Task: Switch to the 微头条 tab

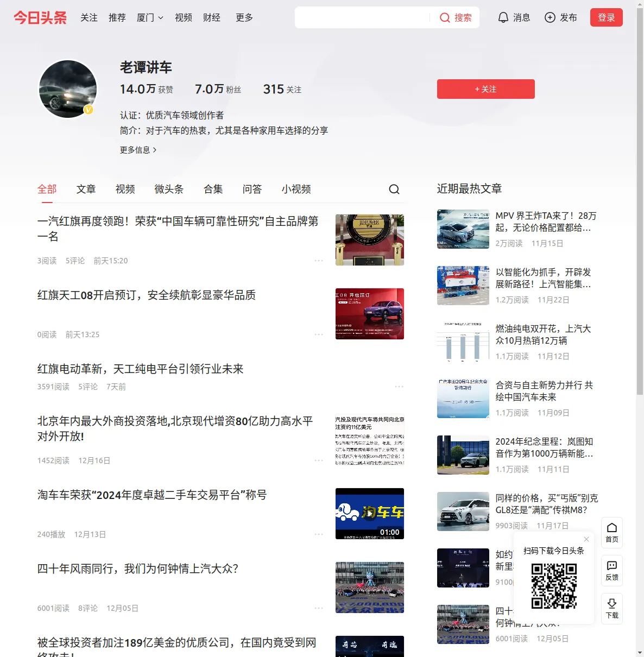Action: (169, 189)
